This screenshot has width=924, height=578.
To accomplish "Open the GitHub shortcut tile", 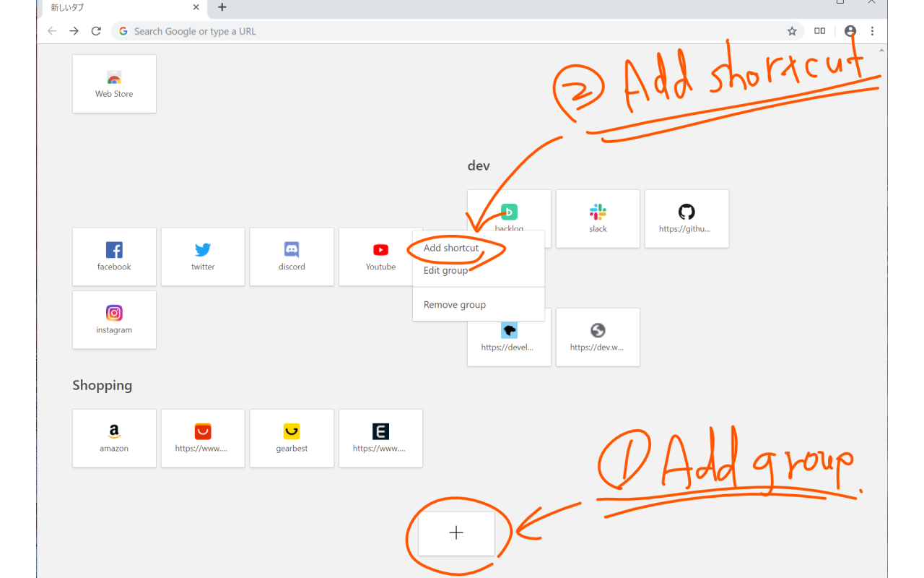I will [687, 219].
